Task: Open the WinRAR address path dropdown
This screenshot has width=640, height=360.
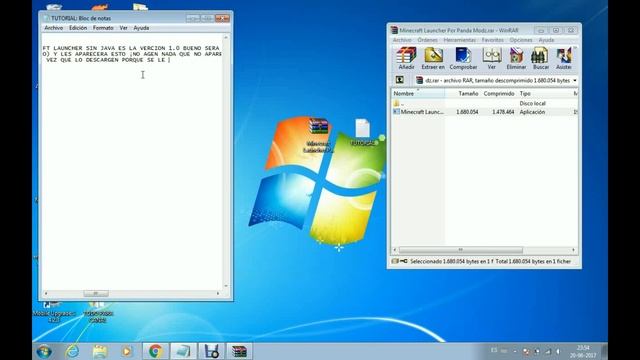Action: 575,80
